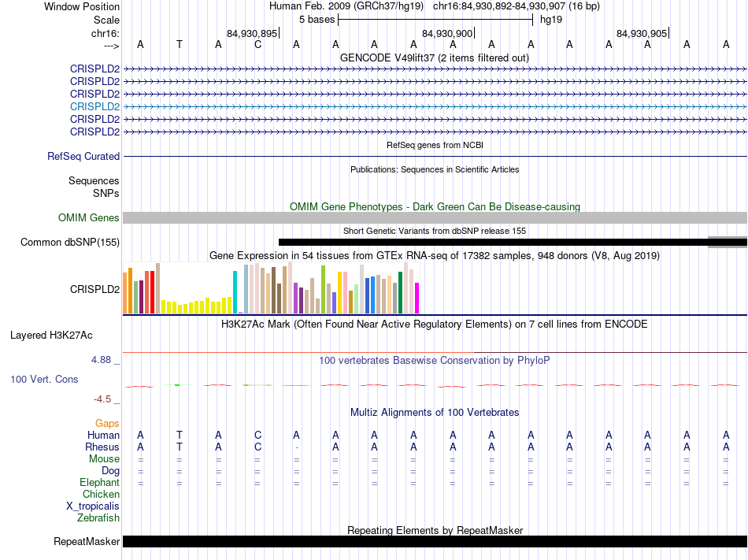The image size is (748, 560).
Task: Click the 84,930,900 position marker
Action: (x=447, y=34)
